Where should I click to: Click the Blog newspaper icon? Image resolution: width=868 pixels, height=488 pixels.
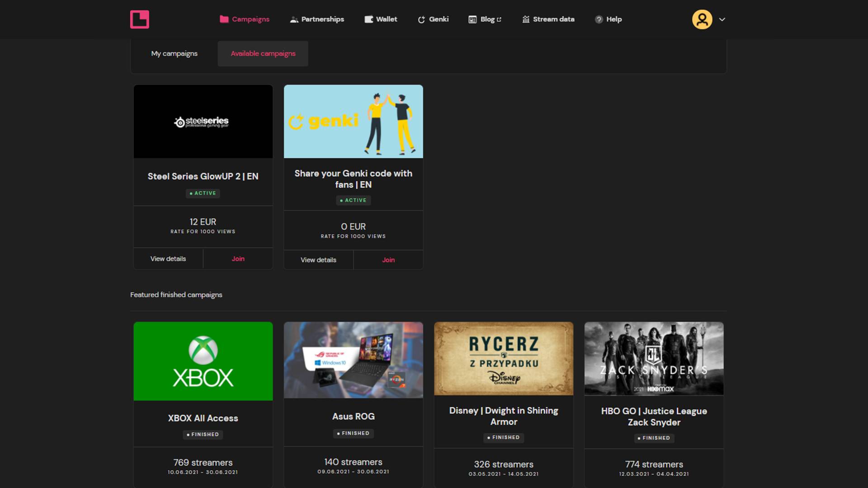(x=472, y=19)
